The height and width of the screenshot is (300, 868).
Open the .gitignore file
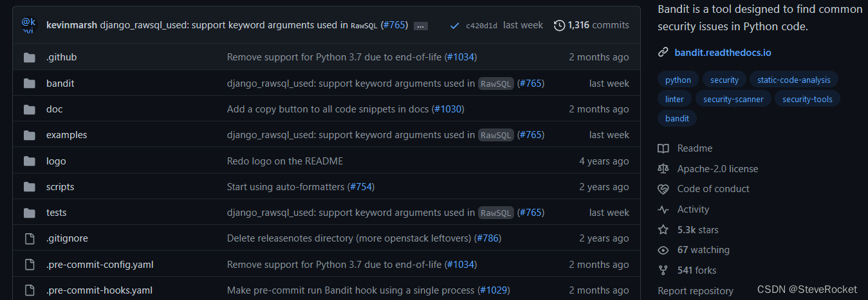67,238
